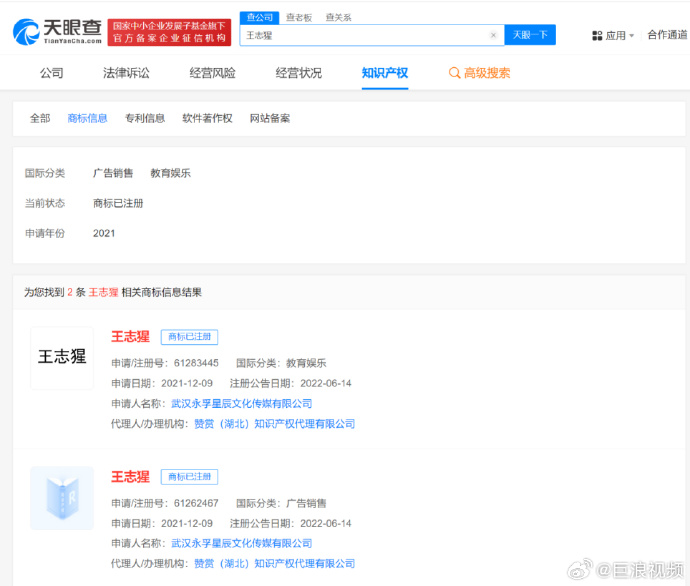Select the 查公司 search tab
Image resolution: width=690 pixels, height=586 pixels.
point(260,18)
